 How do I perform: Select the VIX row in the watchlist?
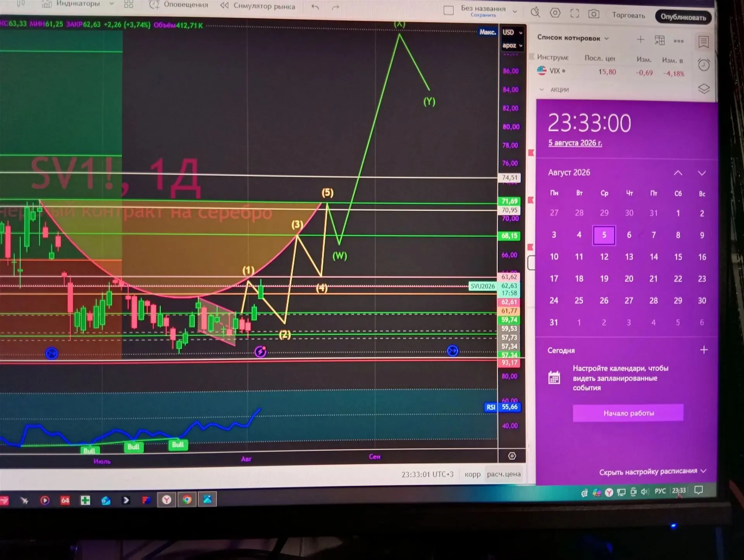coord(611,72)
